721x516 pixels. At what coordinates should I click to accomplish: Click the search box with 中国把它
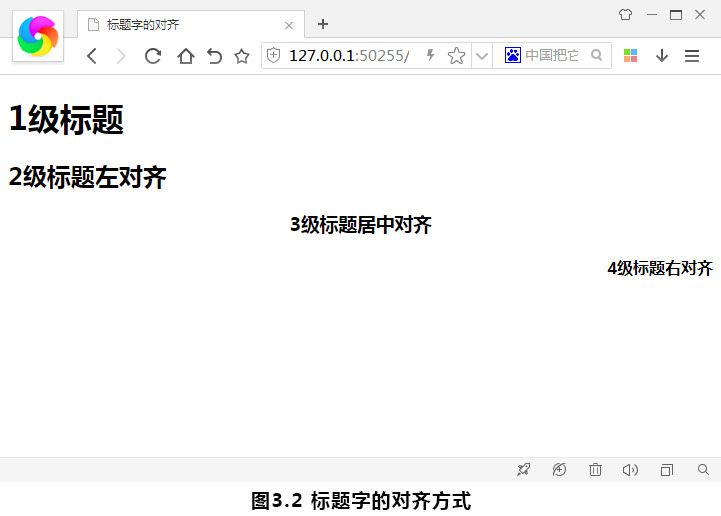click(x=552, y=55)
